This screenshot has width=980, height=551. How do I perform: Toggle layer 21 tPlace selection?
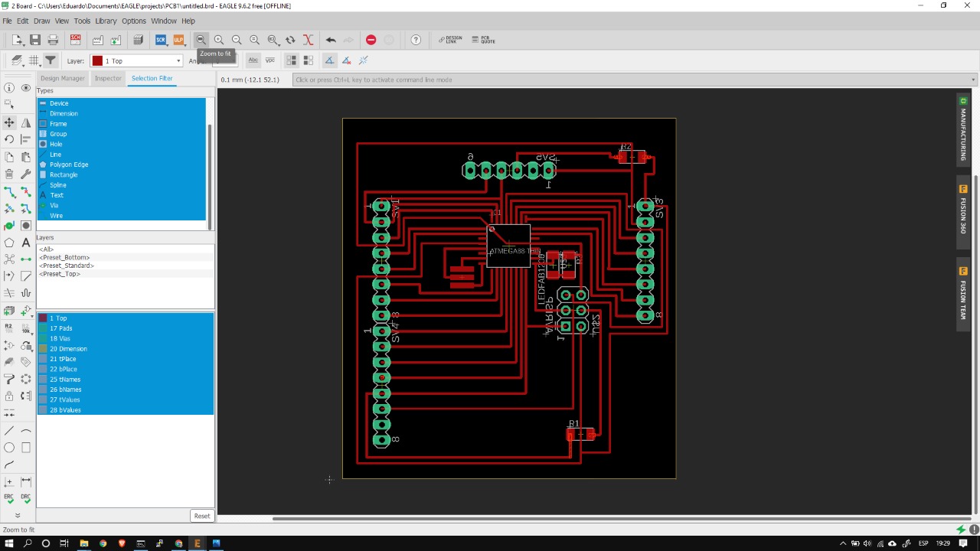pos(125,359)
